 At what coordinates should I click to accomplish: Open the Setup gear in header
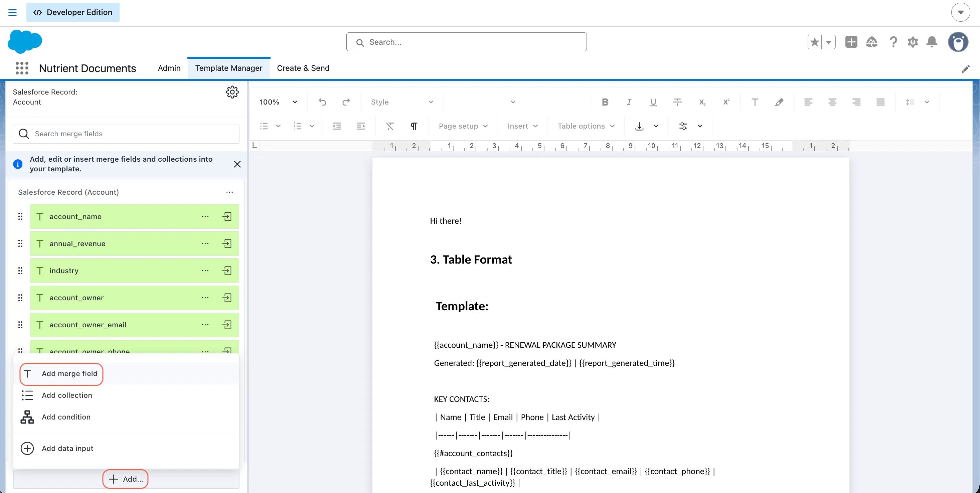pos(913,42)
